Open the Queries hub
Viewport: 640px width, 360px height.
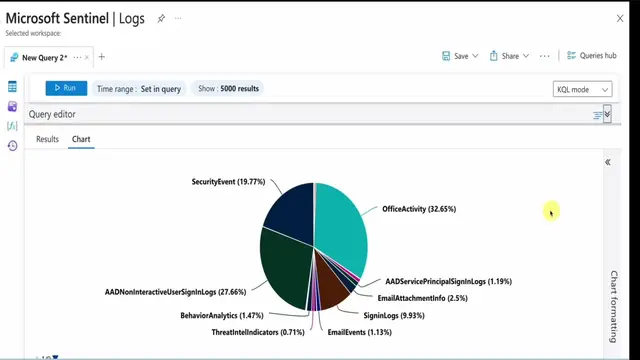click(x=591, y=56)
